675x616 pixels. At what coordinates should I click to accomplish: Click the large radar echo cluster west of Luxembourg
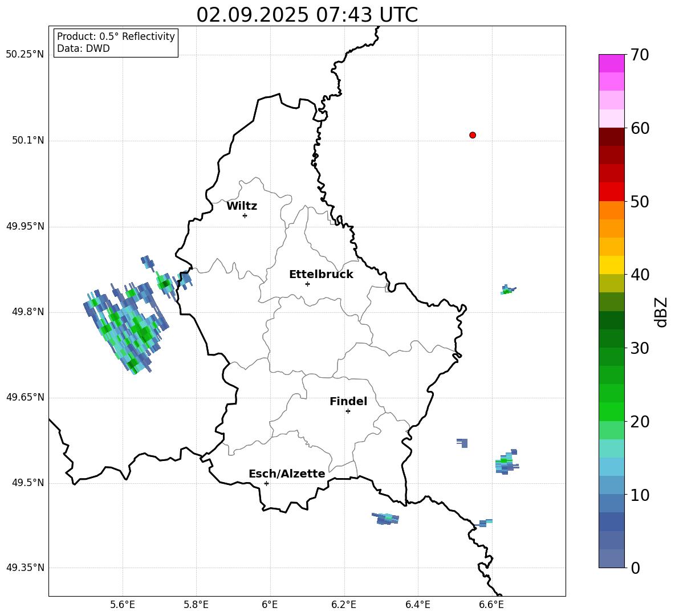click(x=127, y=327)
